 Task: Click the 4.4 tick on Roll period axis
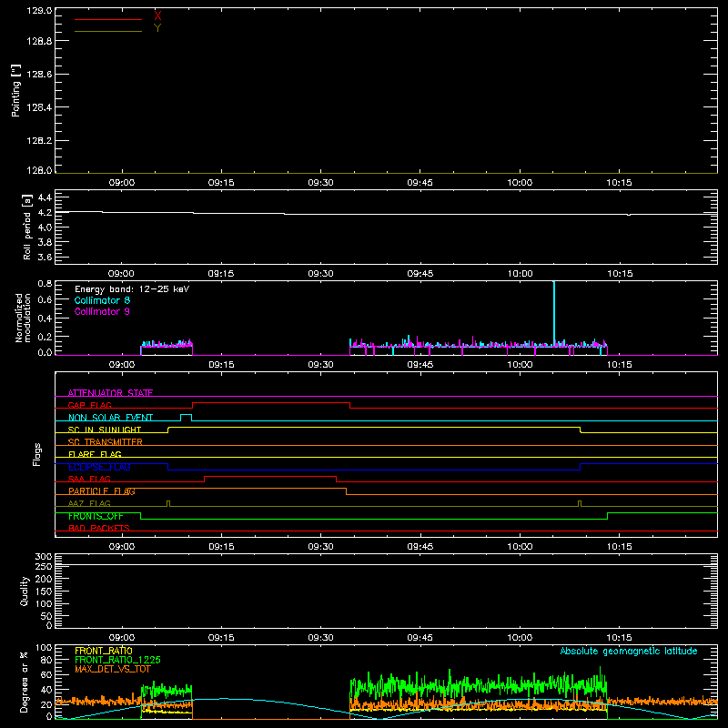pyautogui.click(x=45, y=197)
